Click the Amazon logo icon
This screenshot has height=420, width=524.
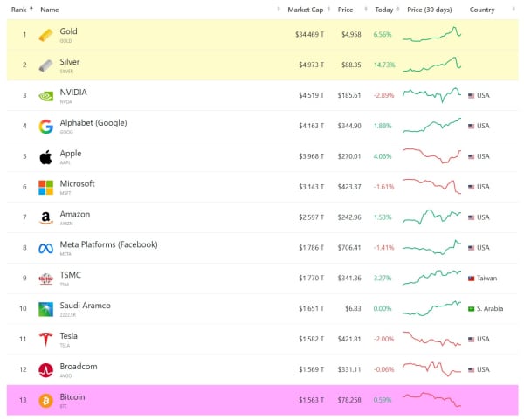(45, 218)
